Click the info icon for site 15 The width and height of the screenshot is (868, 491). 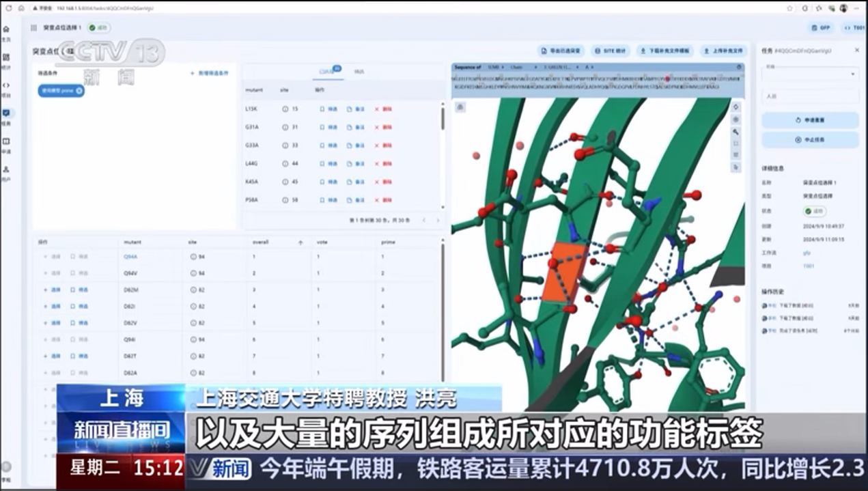pos(285,109)
